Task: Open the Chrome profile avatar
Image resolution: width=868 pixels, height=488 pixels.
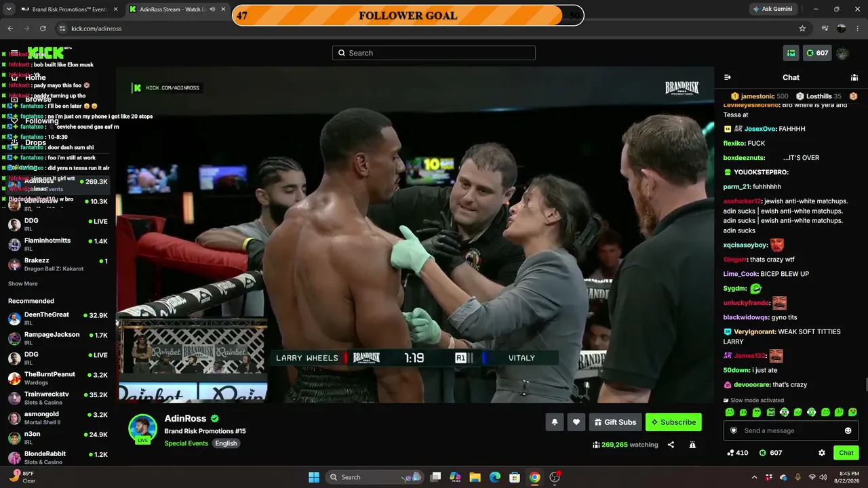Action: coord(842,28)
